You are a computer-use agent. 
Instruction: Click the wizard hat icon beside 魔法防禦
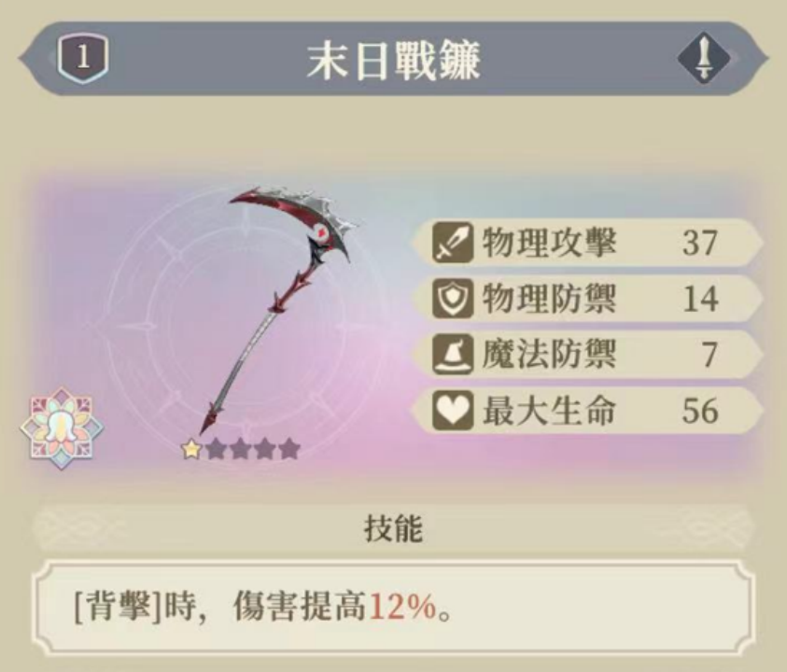[x=452, y=355]
